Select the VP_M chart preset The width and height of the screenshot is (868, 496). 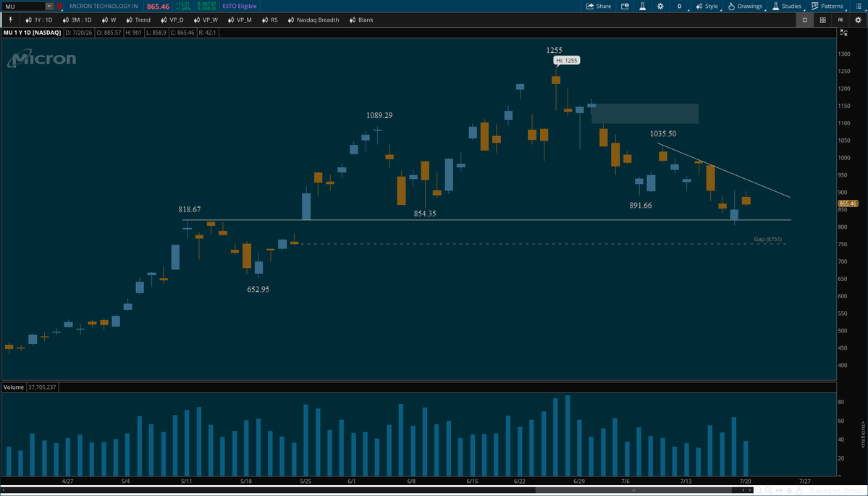(x=239, y=20)
